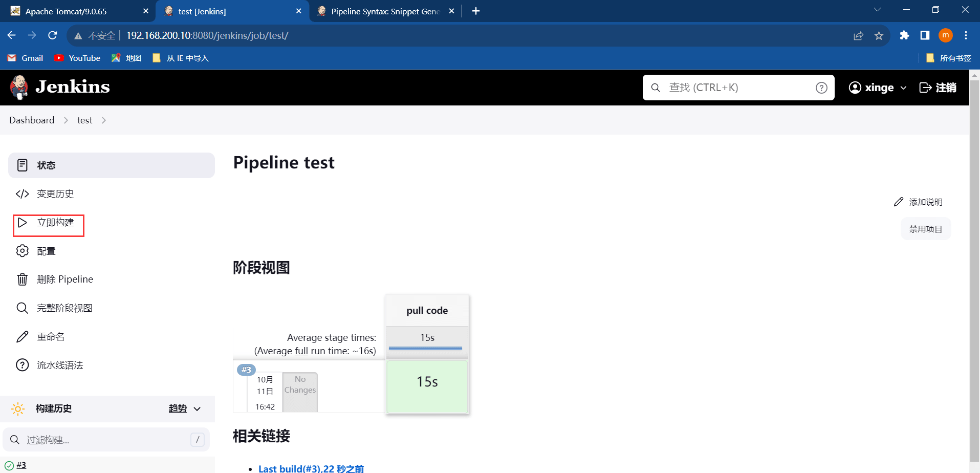Click the search help question icon
The width and height of the screenshot is (980, 473).
(821, 88)
